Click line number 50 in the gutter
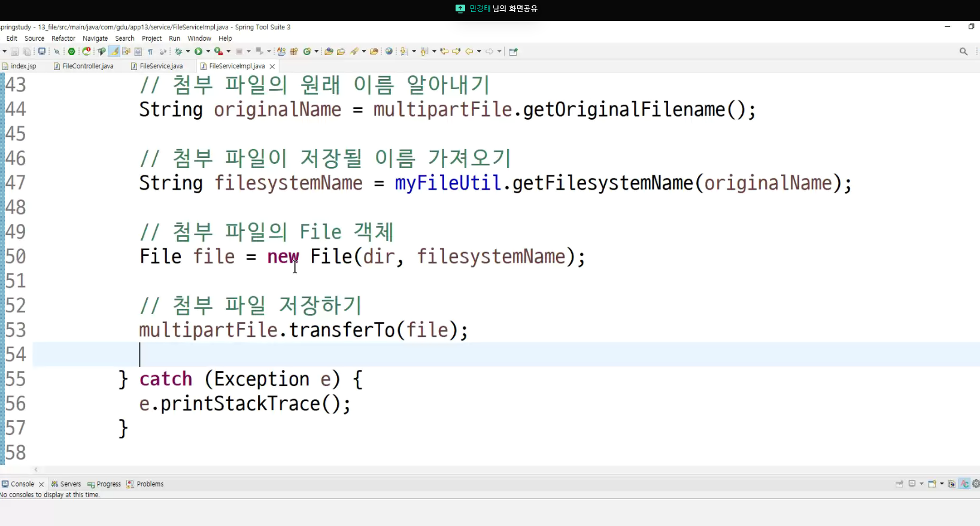Screen dimensions: 980x526 16,257
